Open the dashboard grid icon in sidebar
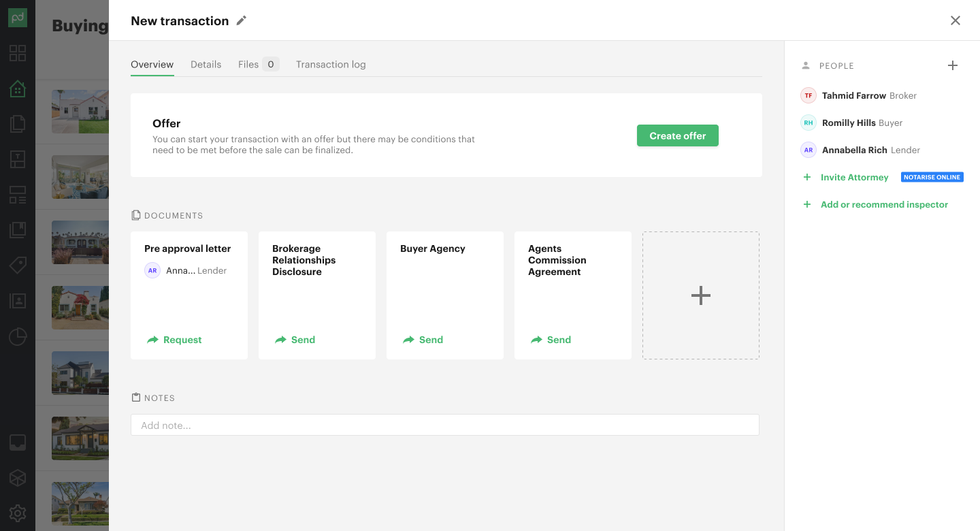 click(x=18, y=53)
